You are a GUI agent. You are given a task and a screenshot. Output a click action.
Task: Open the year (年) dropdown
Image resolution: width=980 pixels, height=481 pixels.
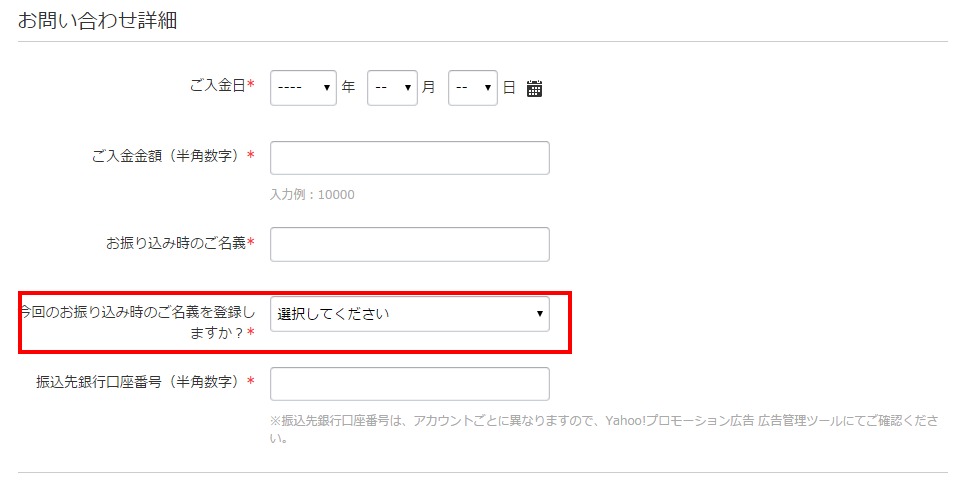coord(303,88)
